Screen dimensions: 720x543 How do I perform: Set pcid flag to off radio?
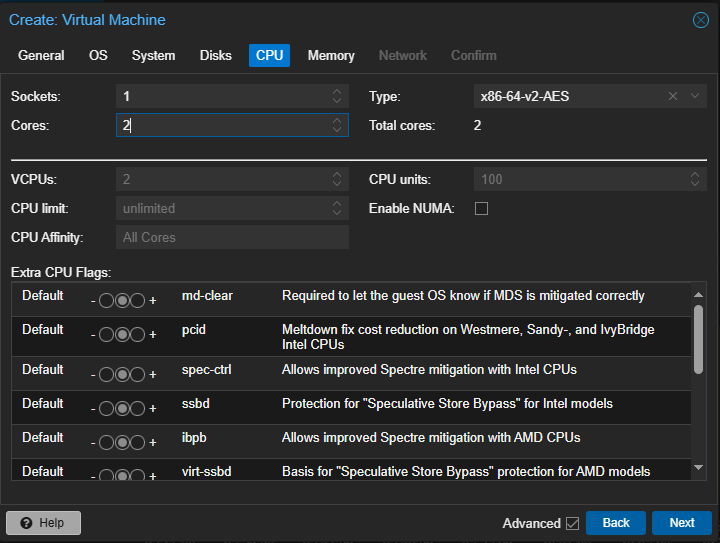click(x=107, y=336)
